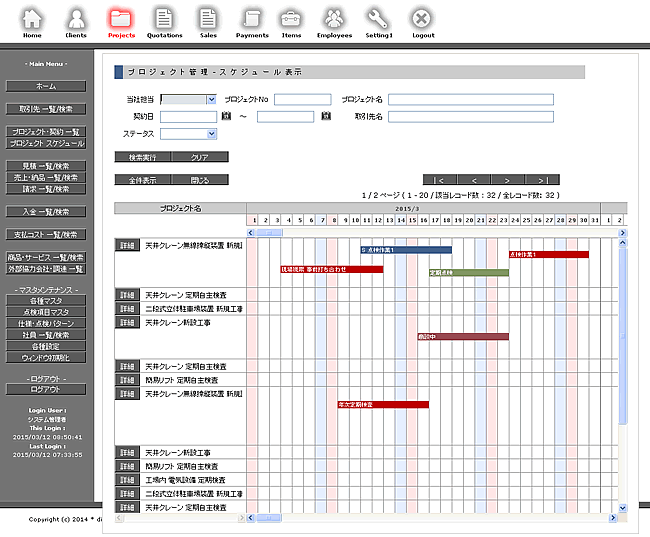650x537 pixels.
Task: Open 詳細 for 工場内 電気設備 定期検査 row
Action: click(x=127, y=480)
